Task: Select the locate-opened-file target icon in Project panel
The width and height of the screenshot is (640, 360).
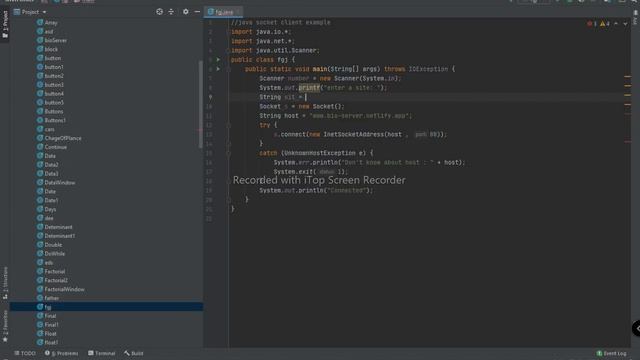Action: (x=160, y=12)
